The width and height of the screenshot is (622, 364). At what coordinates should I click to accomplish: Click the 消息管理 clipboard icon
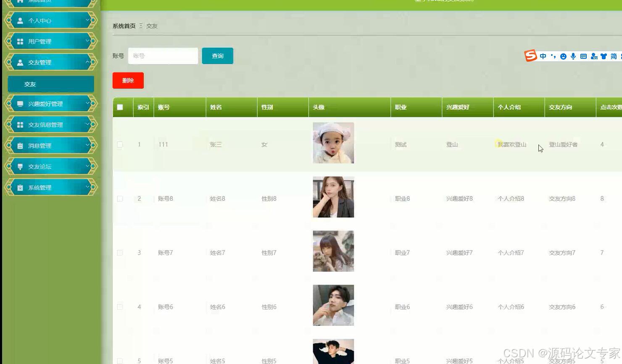click(20, 146)
